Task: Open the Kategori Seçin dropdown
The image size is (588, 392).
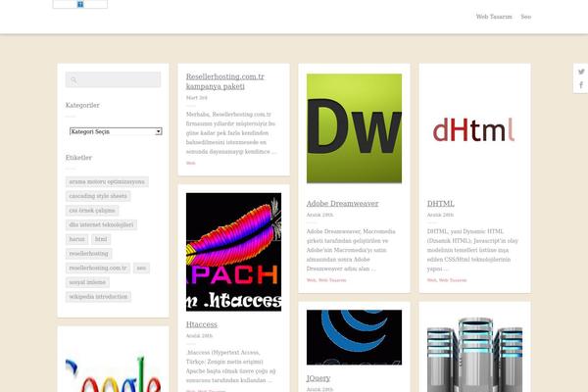Action: [x=116, y=131]
